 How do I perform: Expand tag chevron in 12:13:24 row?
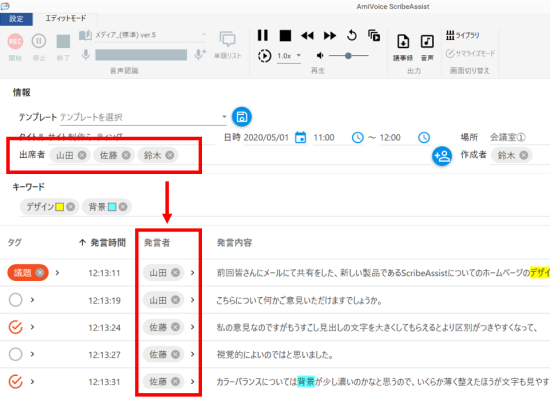32,327
